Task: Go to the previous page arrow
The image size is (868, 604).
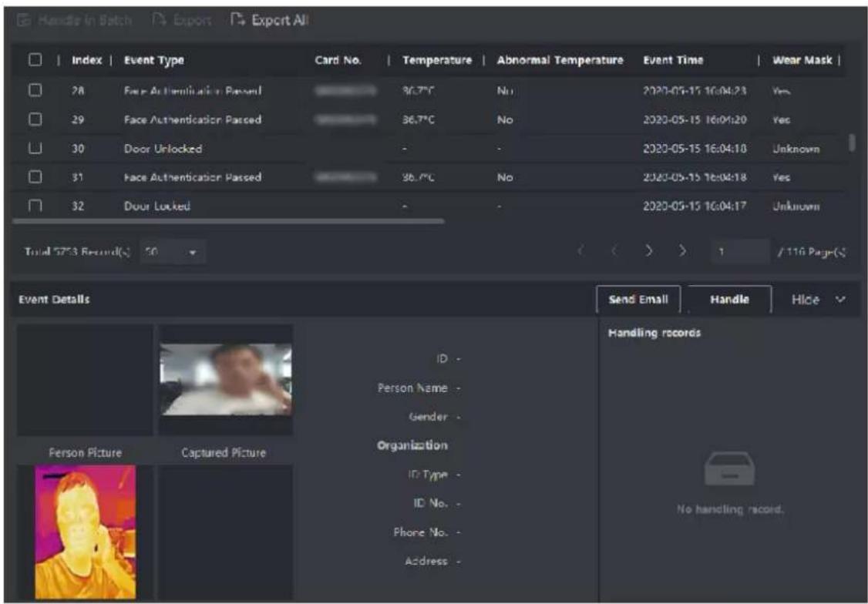Action: tap(614, 252)
